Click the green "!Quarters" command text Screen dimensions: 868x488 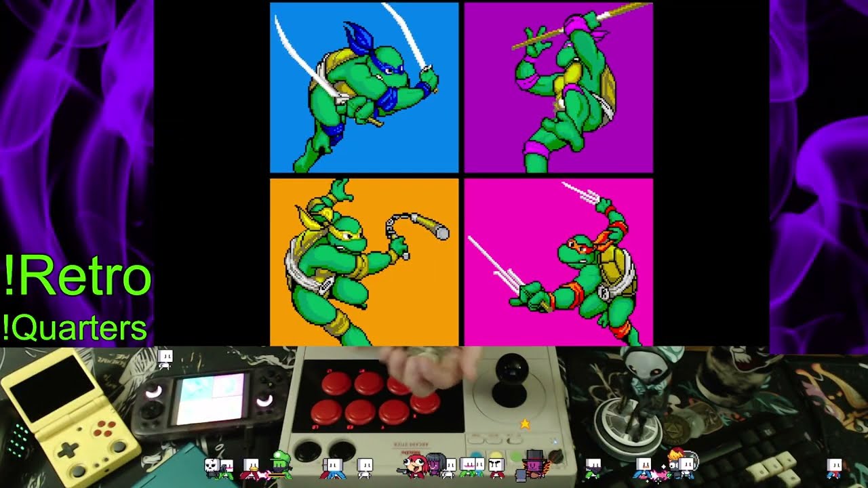pos(75,328)
